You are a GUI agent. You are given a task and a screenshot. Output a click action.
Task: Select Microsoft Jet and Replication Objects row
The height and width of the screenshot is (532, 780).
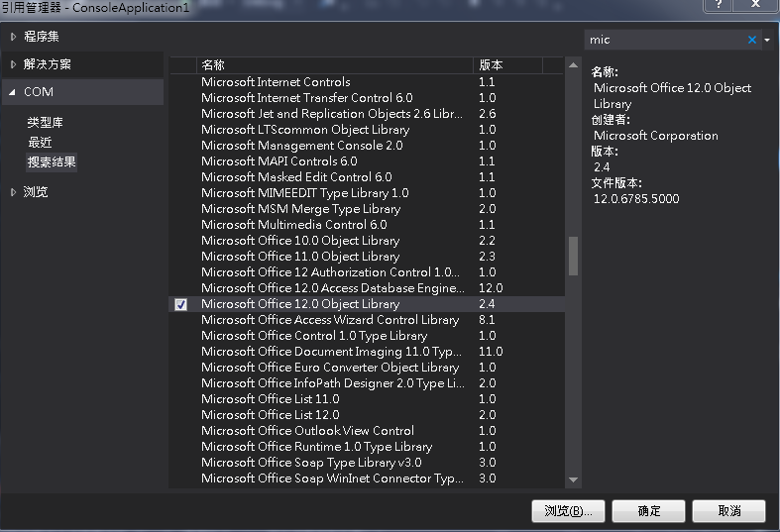coord(367,114)
